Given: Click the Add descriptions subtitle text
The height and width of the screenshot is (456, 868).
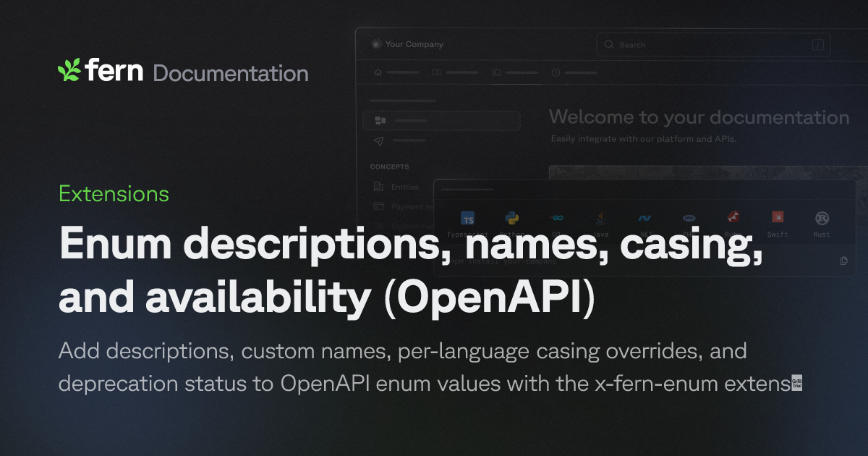Looking at the screenshot, I should (x=431, y=368).
